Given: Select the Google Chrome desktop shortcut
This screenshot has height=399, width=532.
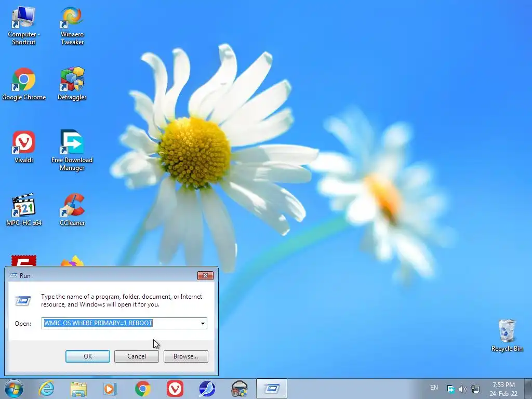Looking at the screenshot, I should click(24, 84).
